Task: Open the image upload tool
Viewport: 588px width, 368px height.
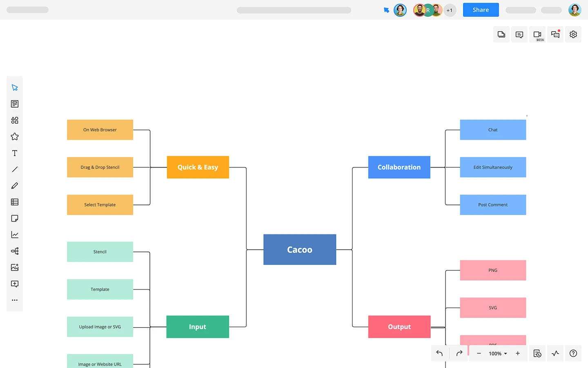Action: [15, 267]
